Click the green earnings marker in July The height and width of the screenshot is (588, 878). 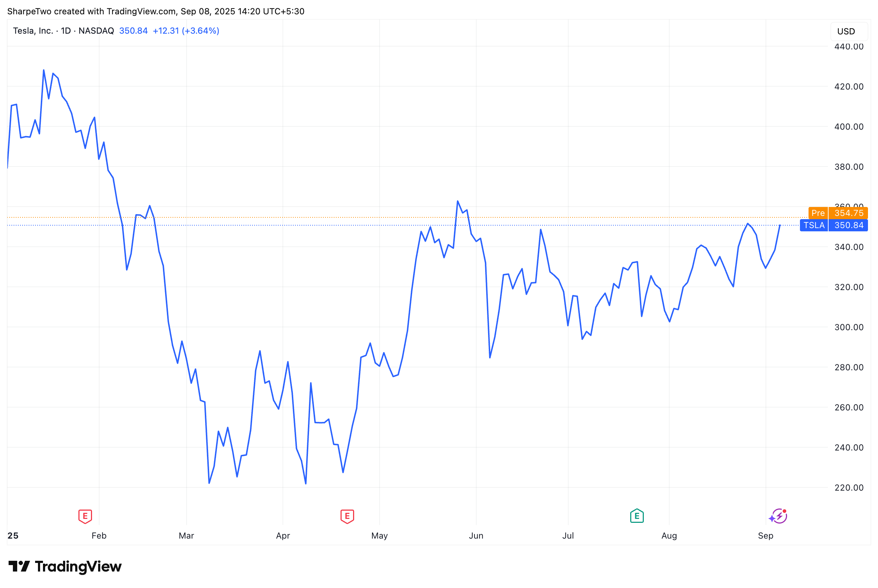coord(637,516)
